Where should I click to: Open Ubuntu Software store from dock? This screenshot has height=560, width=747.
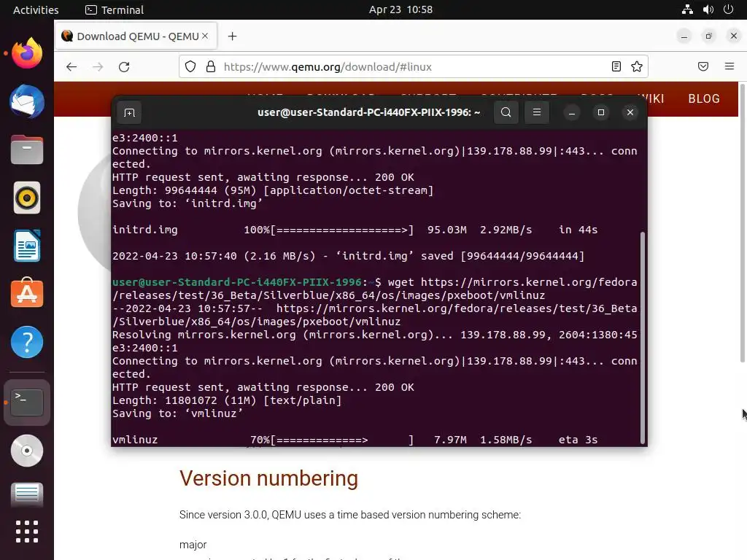click(27, 293)
